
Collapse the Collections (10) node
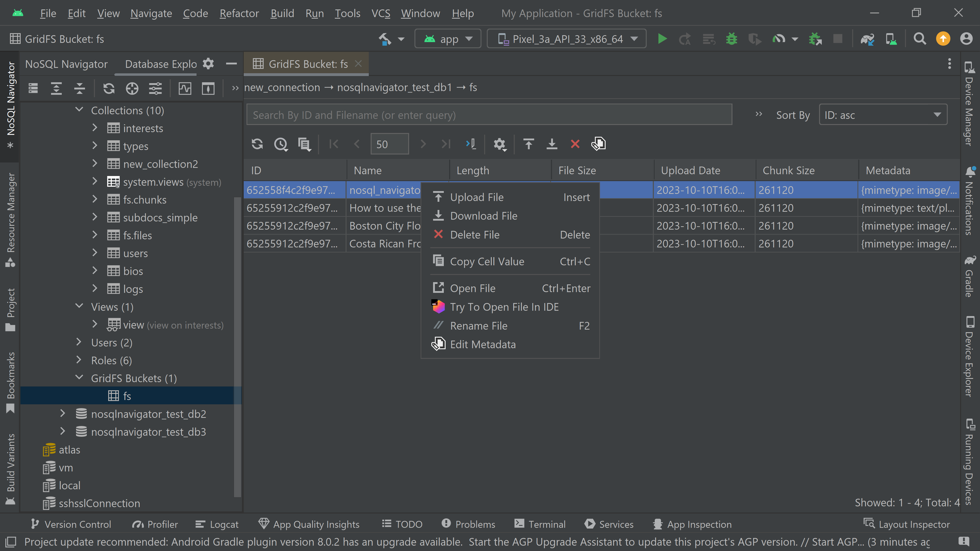point(79,110)
